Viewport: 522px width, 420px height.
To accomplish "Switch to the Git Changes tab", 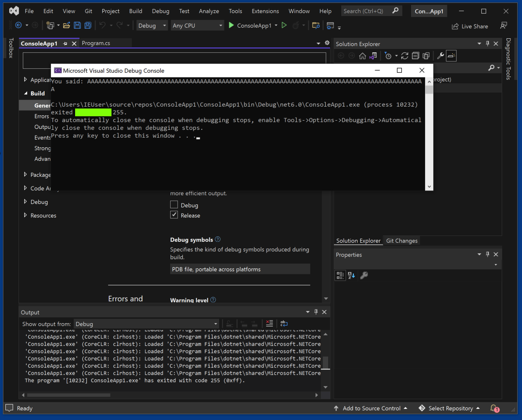I will pyautogui.click(x=401, y=241).
